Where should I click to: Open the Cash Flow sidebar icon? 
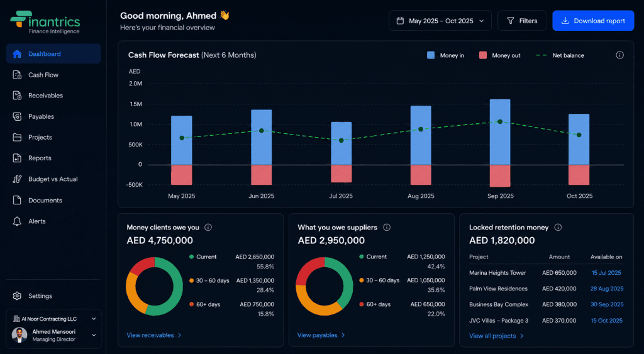pyautogui.click(x=17, y=75)
